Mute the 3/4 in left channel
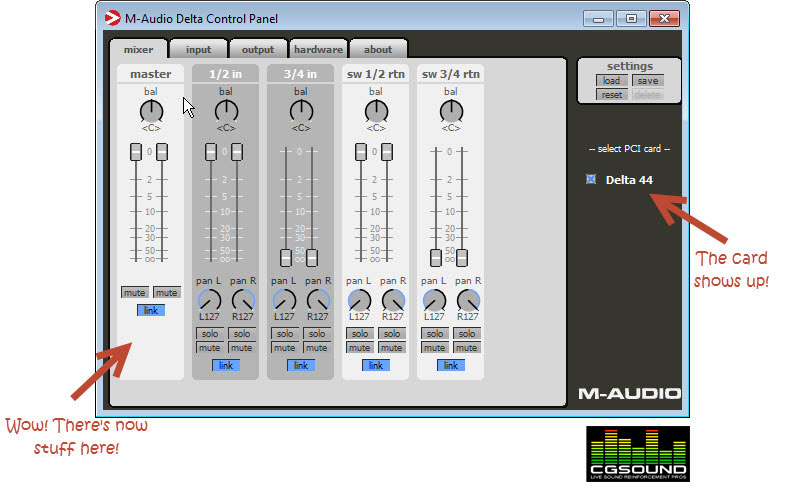The height and width of the screenshot is (486, 785). click(285, 347)
